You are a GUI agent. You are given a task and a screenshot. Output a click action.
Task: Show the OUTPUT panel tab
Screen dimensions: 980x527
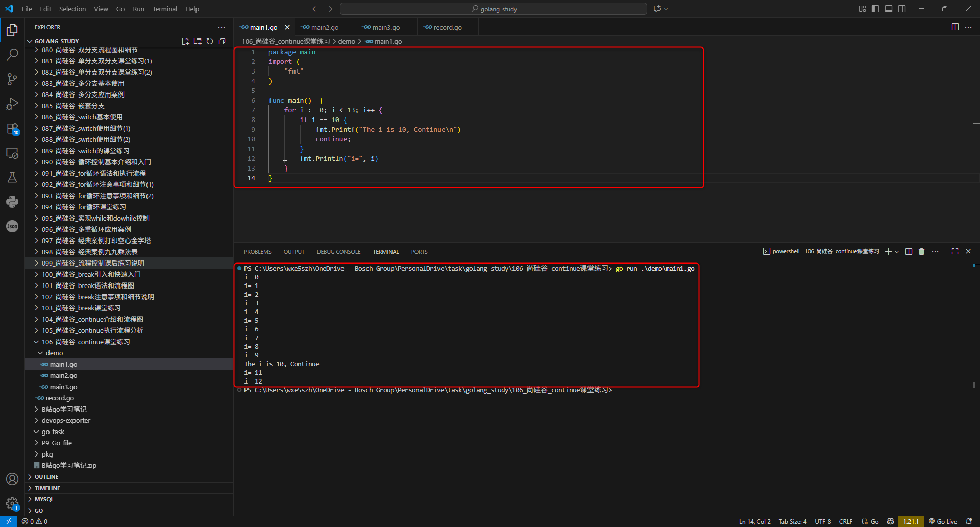coord(294,252)
